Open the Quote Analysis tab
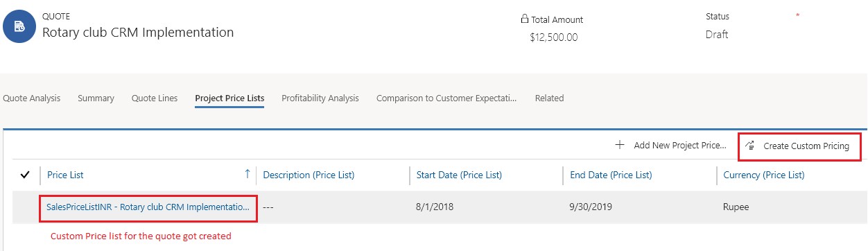 pyautogui.click(x=32, y=98)
